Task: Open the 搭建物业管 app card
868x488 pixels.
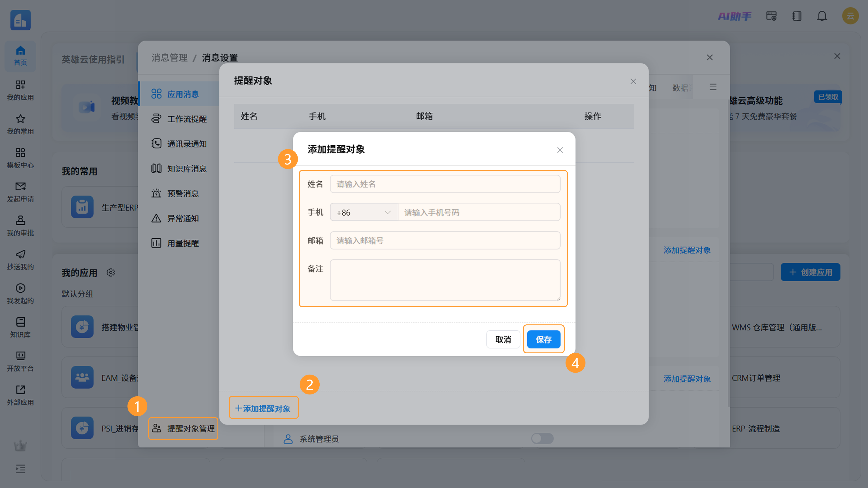Action: coord(100,326)
